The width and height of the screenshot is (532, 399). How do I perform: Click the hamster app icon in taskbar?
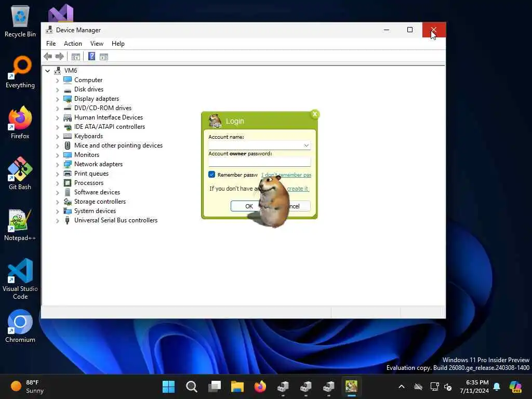(352, 387)
